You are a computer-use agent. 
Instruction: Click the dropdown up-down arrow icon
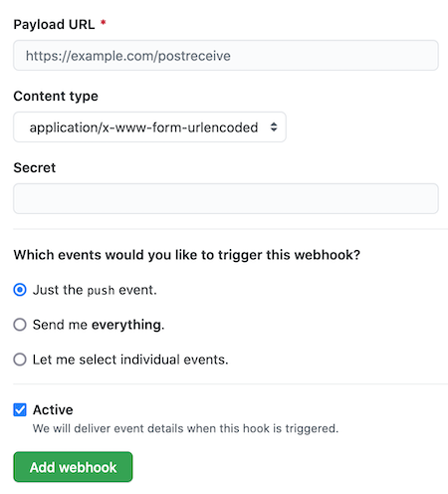click(274, 126)
